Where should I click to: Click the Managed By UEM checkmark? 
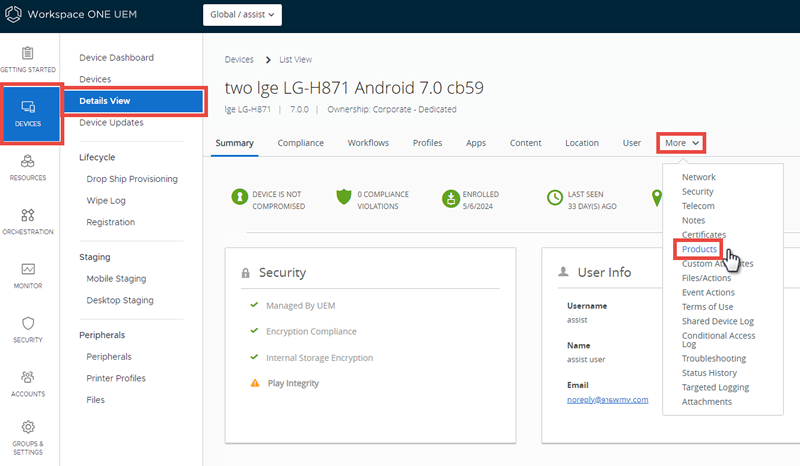[254, 305]
